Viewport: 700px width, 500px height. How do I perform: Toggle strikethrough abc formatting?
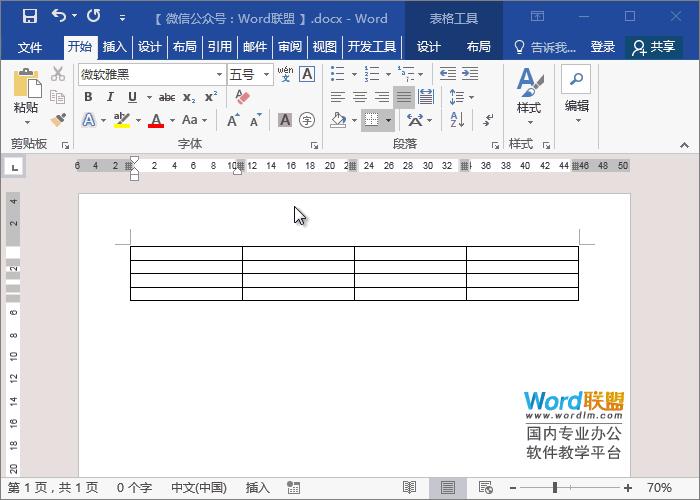coord(167,97)
